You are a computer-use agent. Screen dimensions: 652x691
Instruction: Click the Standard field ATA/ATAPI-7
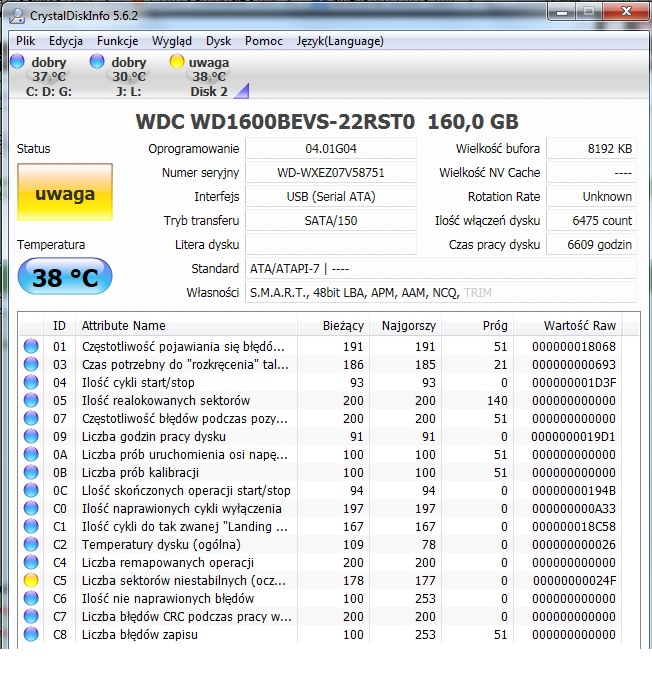(441, 268)
